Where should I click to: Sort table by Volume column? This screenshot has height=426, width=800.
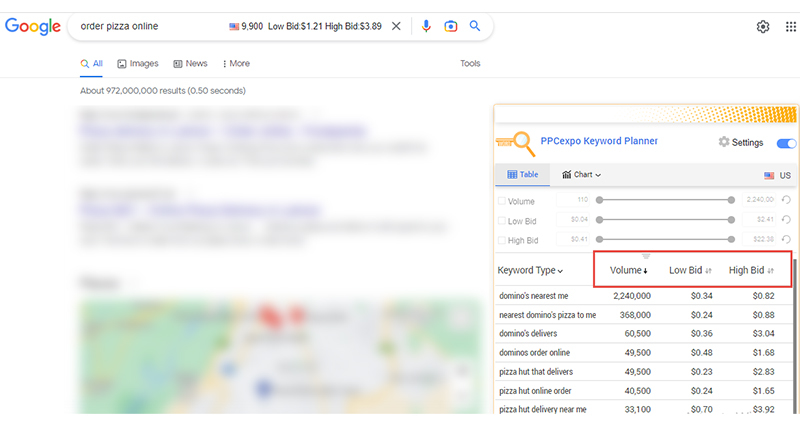(629, 270)
